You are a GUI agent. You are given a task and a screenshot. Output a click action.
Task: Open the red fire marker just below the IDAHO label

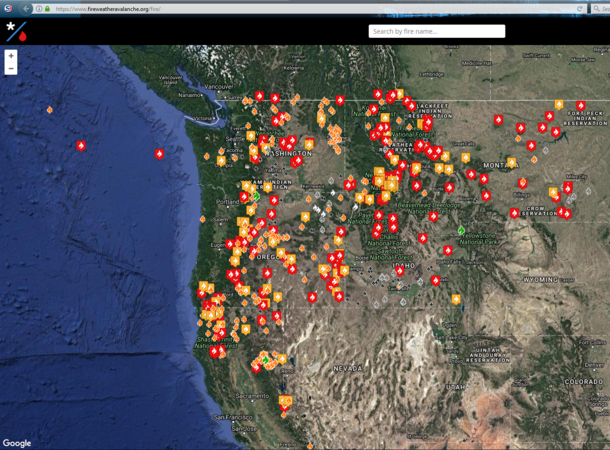[x=399, y=271]
